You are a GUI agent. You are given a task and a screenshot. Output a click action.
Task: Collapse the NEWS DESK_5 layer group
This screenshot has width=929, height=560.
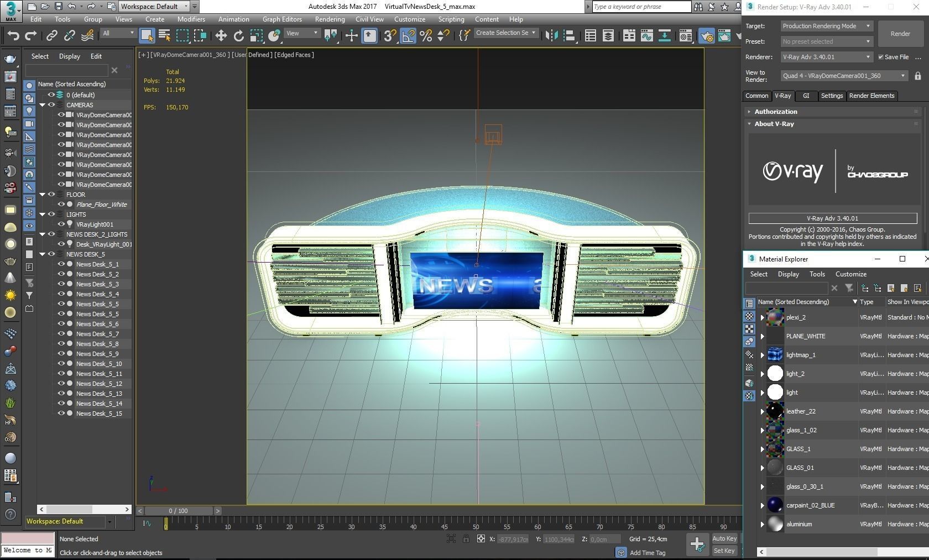pyautogui.click(x=42, y=254)
